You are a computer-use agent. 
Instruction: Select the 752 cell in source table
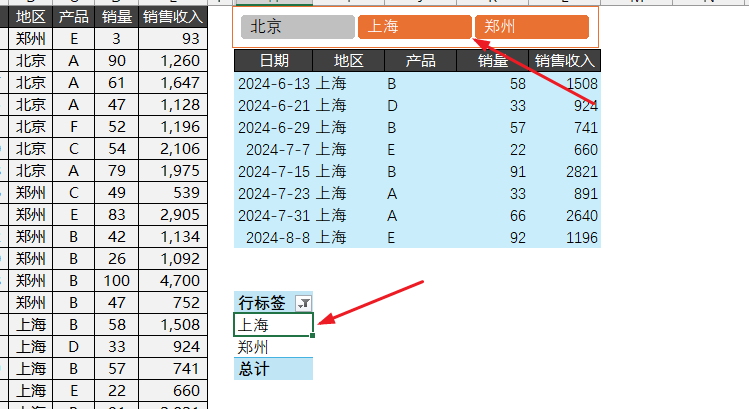click(173, 302)
